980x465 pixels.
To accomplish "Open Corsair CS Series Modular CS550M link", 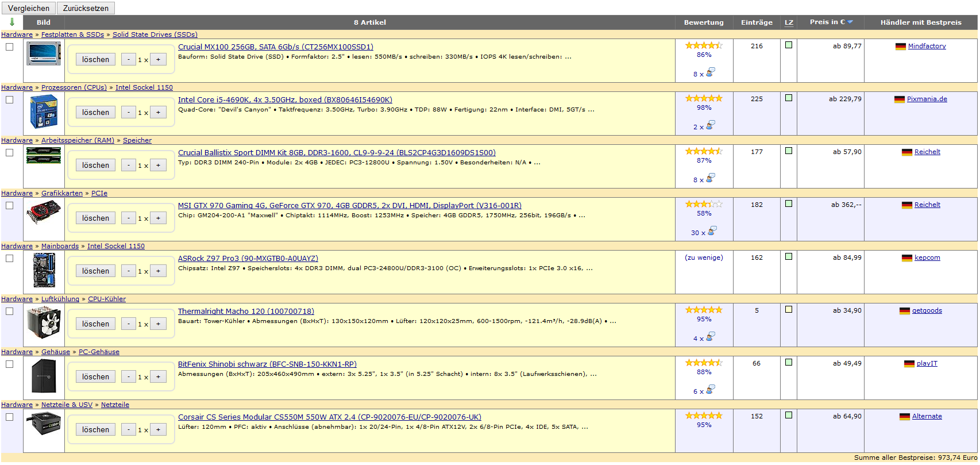I will 330,417.
